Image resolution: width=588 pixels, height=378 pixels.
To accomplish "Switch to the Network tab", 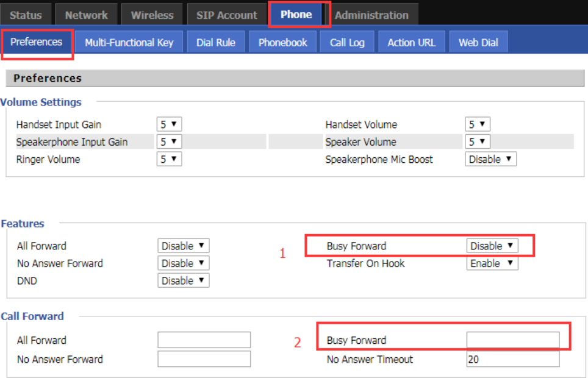I will (x=86, y=15).
